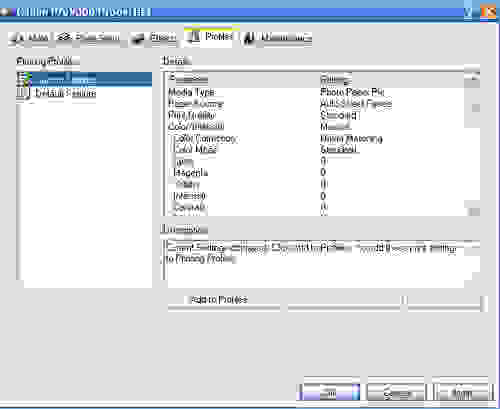Click the Driver Matching value
Viewport: 500px width, 409px height.
(x=351, y=138)
